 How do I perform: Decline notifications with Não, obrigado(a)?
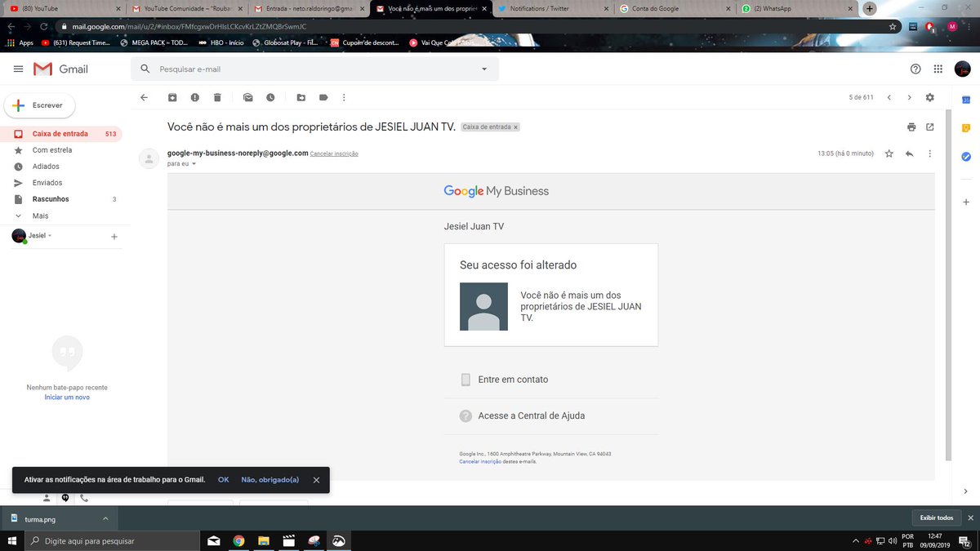pyautogui.click(x=270, y=479)
